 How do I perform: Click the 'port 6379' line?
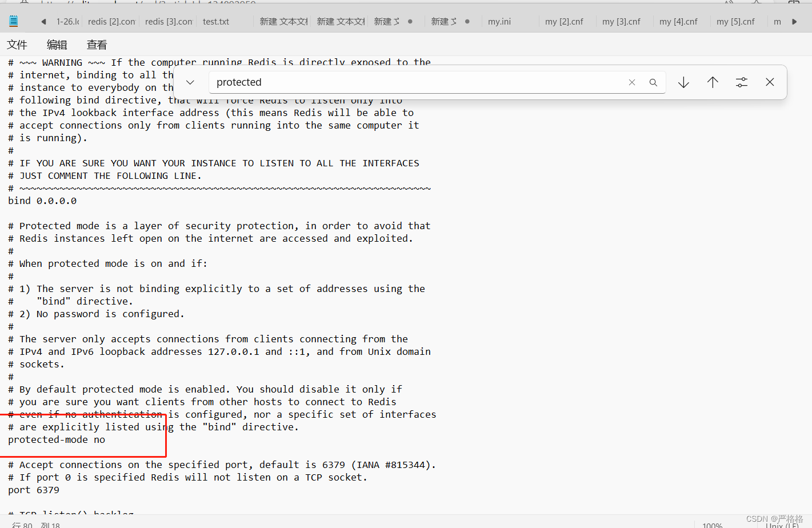pyautogui.click(x=34, y=490)
